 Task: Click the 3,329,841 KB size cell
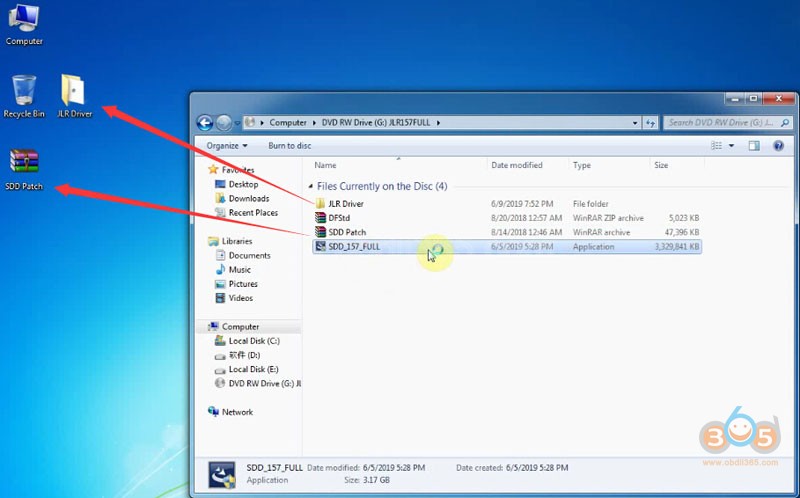pyautogui.click(x=677, y=246)
